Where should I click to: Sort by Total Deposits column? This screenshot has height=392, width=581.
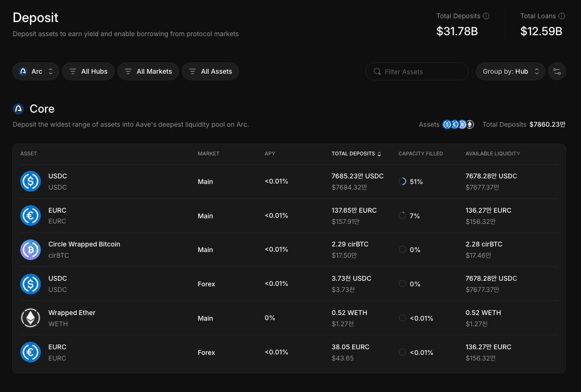point(356,154)
